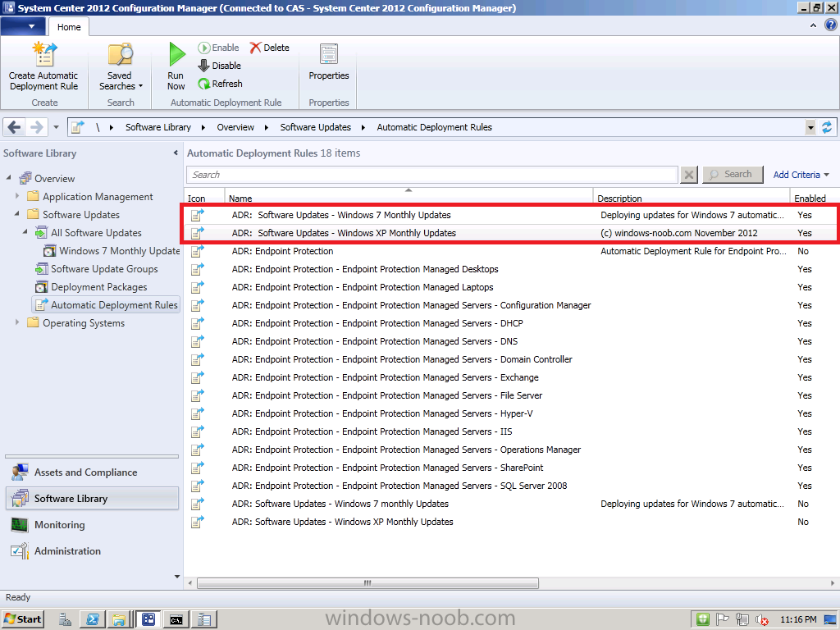Sort by Description column header

tap(692, 195)
